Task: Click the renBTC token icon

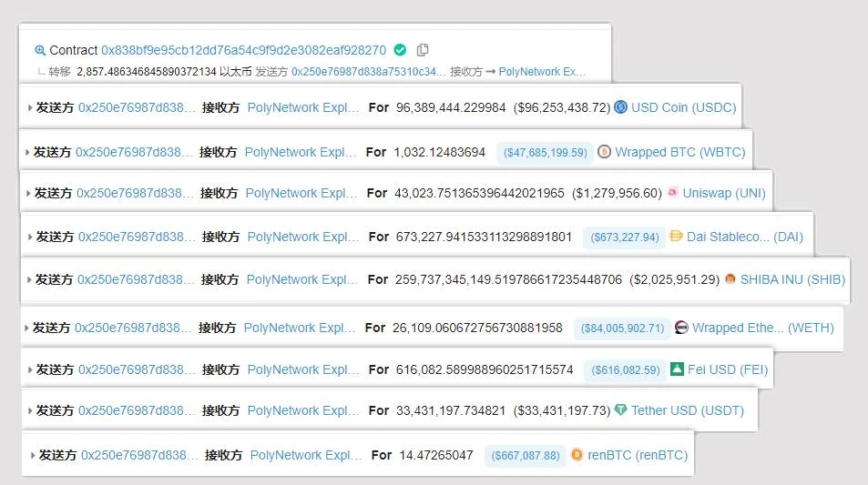Action: [577, 455]
